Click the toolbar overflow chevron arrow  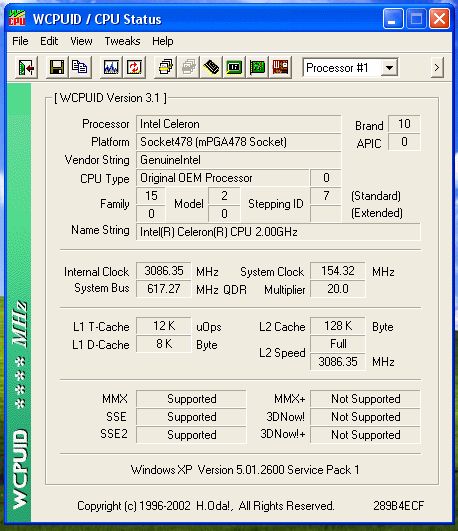pyautogui.click(x=437, y=68)
